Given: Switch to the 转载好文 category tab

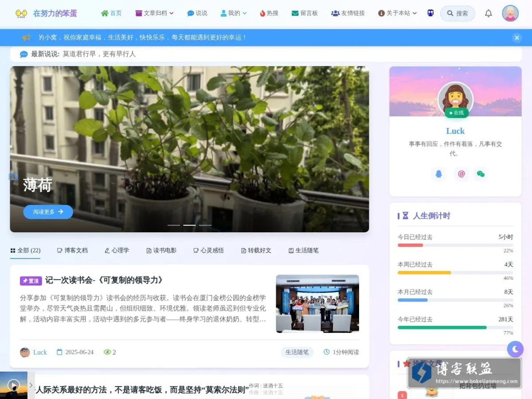Looking at the screenshot, I should 256,250.
